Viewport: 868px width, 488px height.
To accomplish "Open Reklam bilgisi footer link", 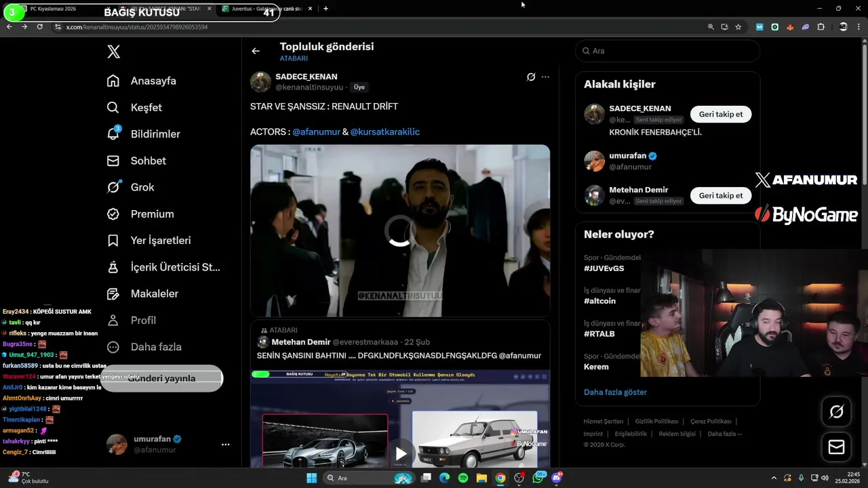I will coord(677,434).
